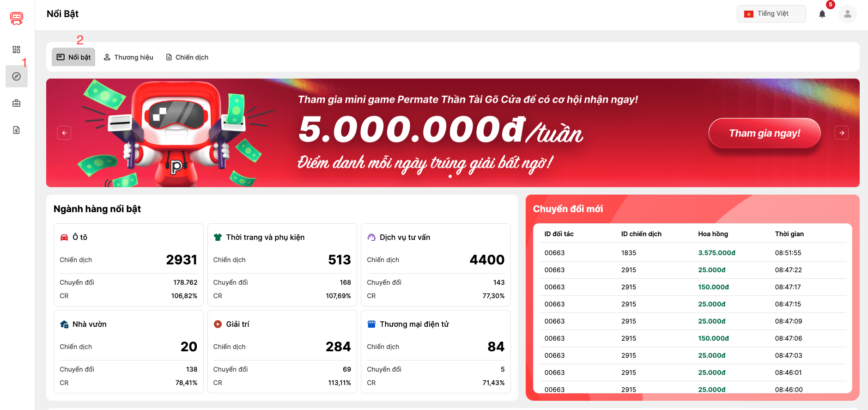The width and height of the screenshot is (868, 410).
Task: Go to the previous banner slide
Action: click(64, 133)
